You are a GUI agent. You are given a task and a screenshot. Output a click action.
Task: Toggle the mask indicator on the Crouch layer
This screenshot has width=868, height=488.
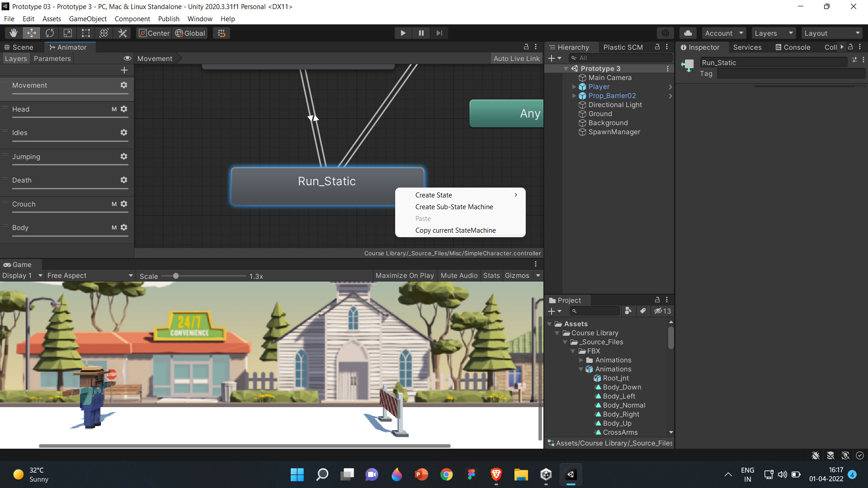(x=113, y=204)
